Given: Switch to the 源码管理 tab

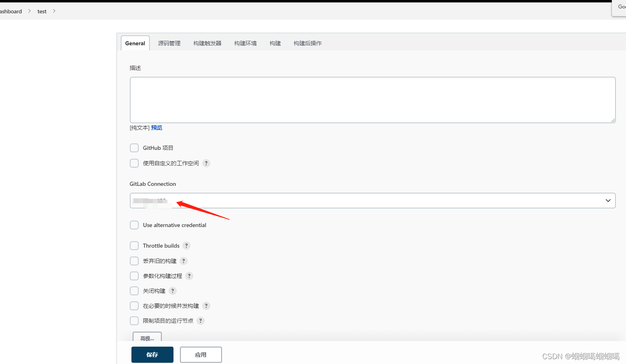Looking at the screenshot, I should pyautogui.click(x=169, y=43).
